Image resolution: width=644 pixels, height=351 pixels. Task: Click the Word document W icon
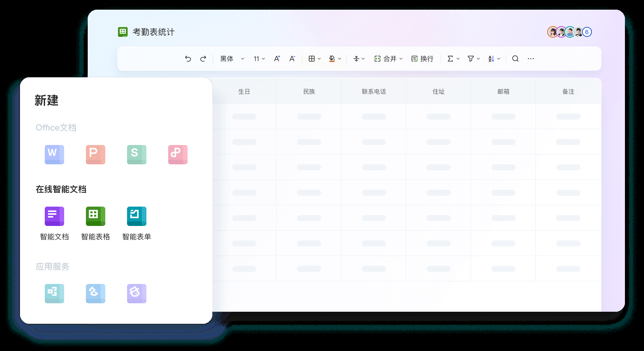pyautogui.click(x=54, y=155)
